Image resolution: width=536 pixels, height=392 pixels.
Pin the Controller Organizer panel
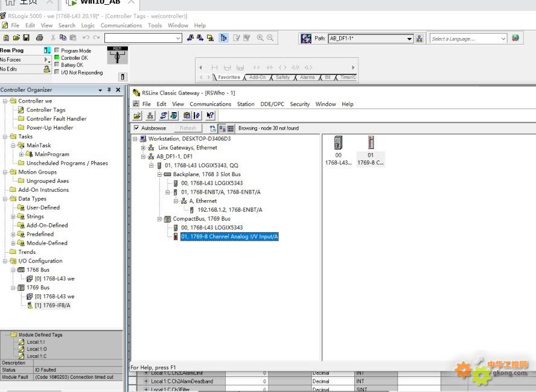point(109,90)
